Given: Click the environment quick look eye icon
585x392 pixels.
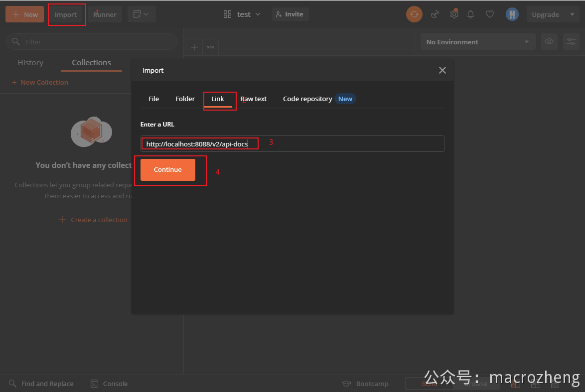Looking at the screenshot, I should click(549, 41).
